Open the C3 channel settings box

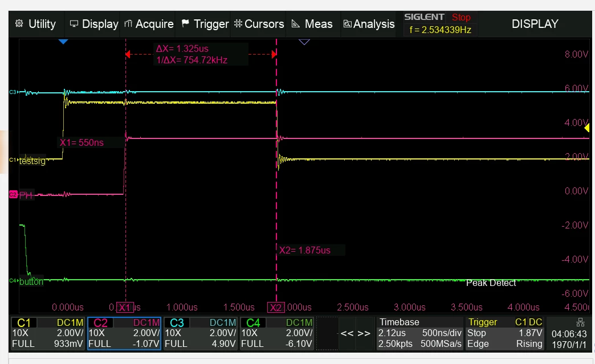[x=201, y=333]
